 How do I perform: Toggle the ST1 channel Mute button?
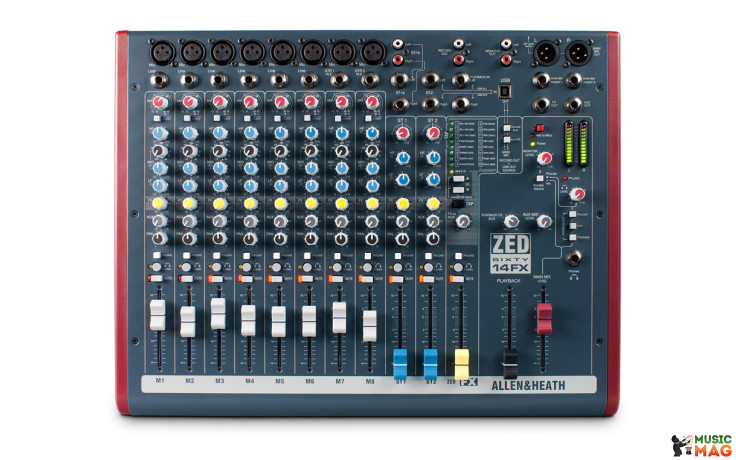click(397, 279)
